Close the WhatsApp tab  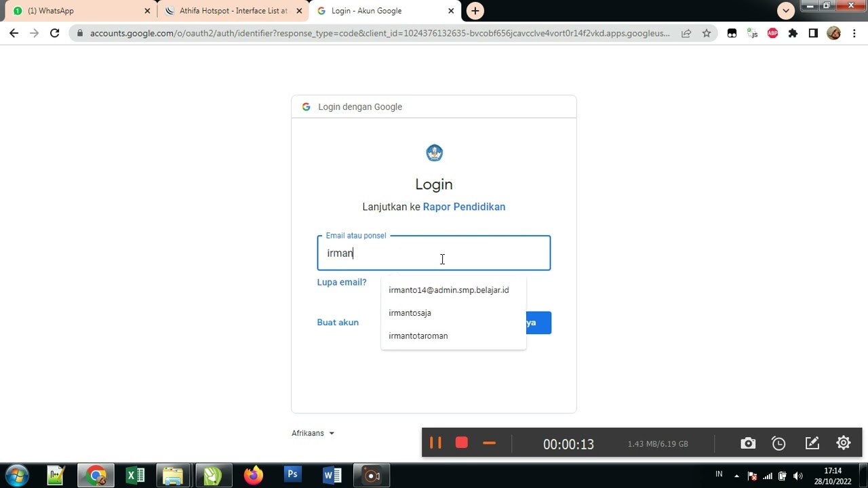[147, 11]
